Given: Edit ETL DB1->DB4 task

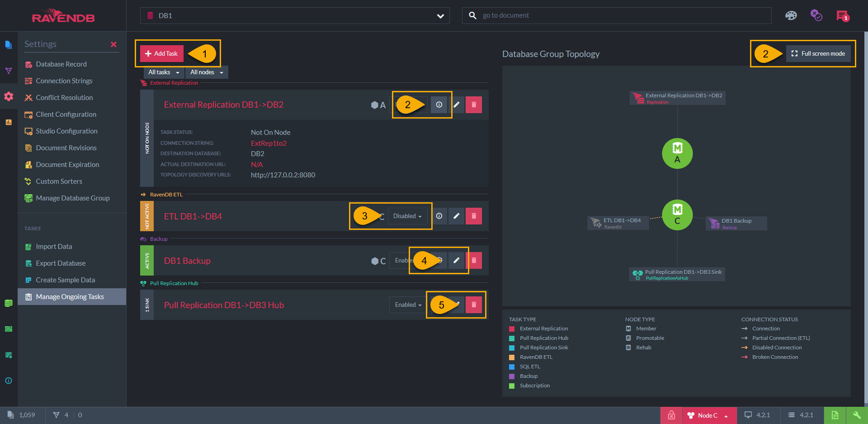Looking at the screenshot, I should (x=457, y=216).
